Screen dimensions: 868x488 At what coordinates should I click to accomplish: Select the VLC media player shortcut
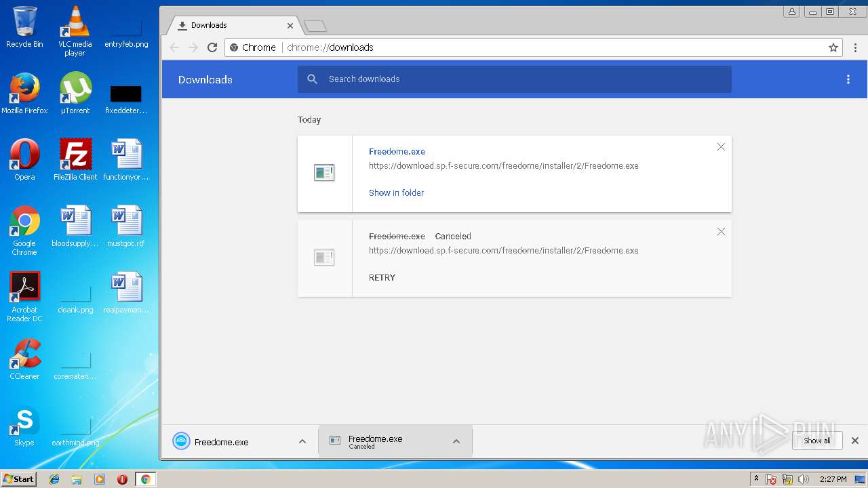pyautogui.click(x=75, y=30)
